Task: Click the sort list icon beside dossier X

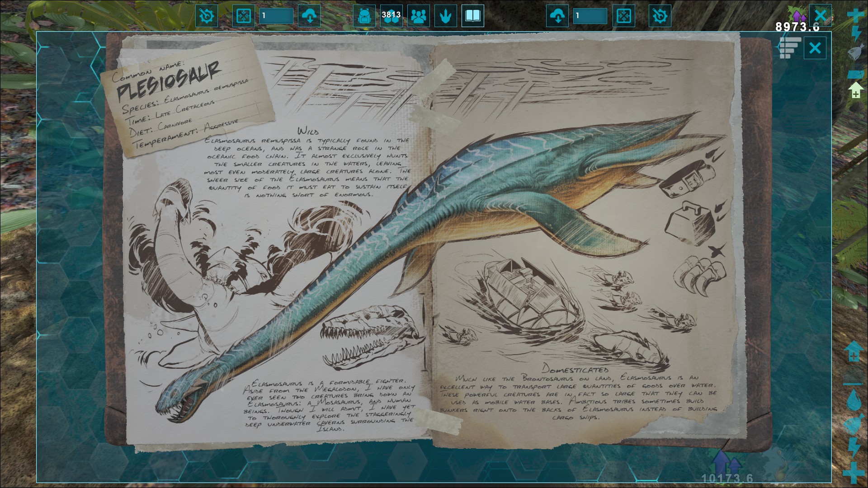Action: tap(789, 48)
